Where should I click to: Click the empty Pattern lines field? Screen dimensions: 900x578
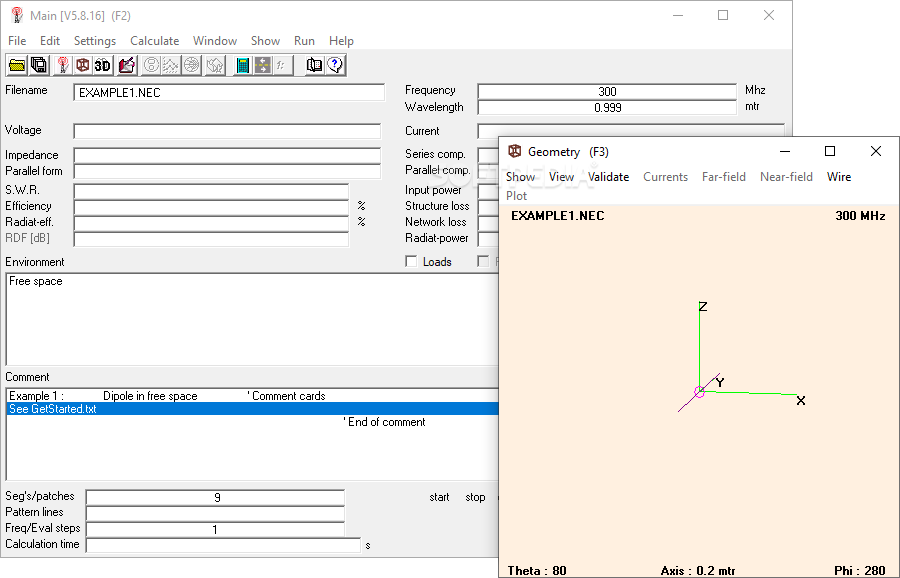215,513
